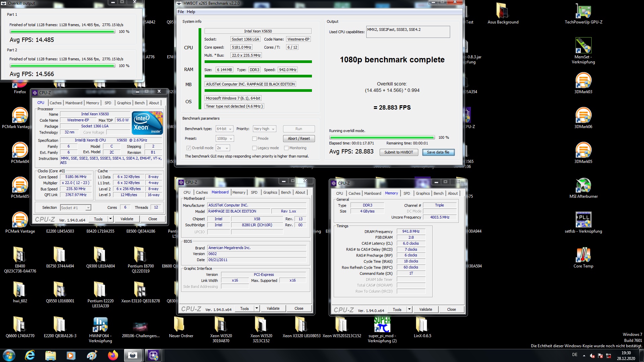Open Windows Media Player taskbar icon
Screen dimensions: 644x362
[x=71, y=355]
